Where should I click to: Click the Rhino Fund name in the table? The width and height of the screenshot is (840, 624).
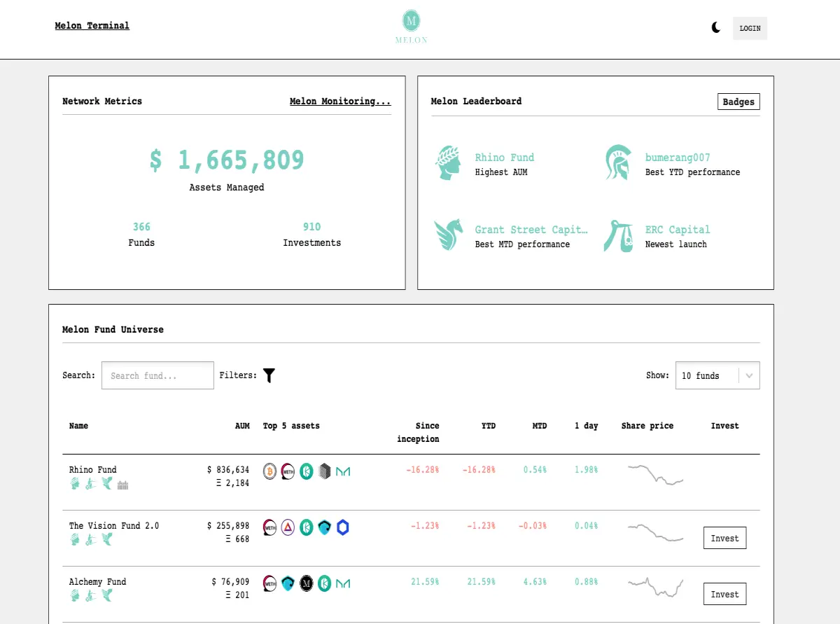(92, 470)
